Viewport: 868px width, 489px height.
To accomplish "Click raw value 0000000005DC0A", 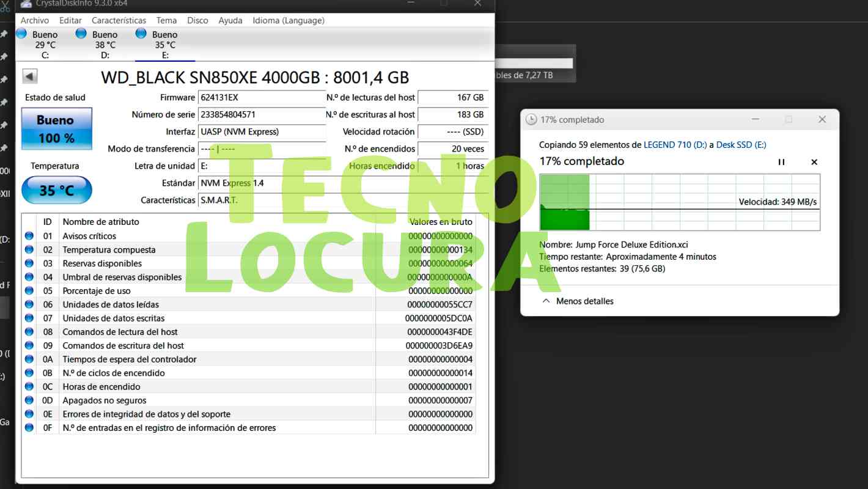I will click(x=439, y=318).
